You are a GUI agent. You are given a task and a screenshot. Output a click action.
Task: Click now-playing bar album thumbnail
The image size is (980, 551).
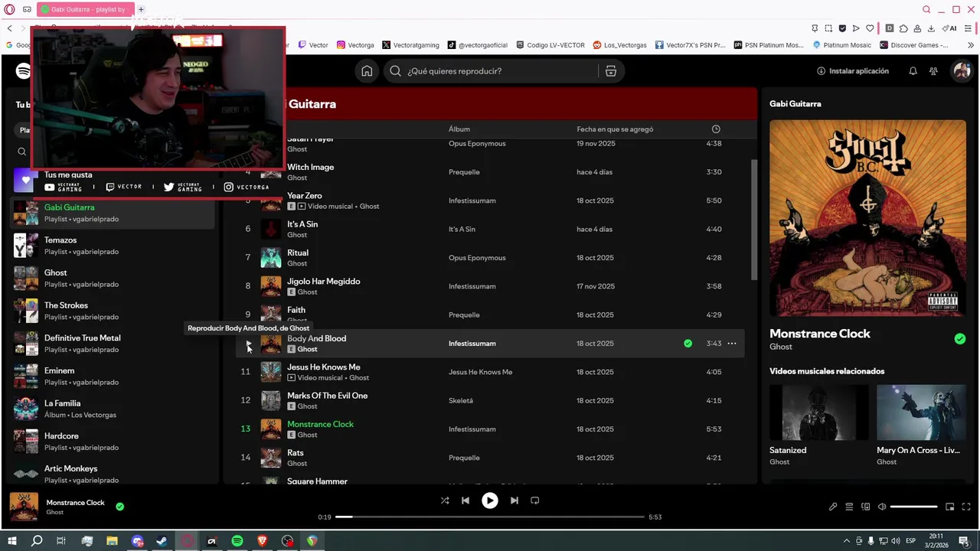(x=24, y=507)
